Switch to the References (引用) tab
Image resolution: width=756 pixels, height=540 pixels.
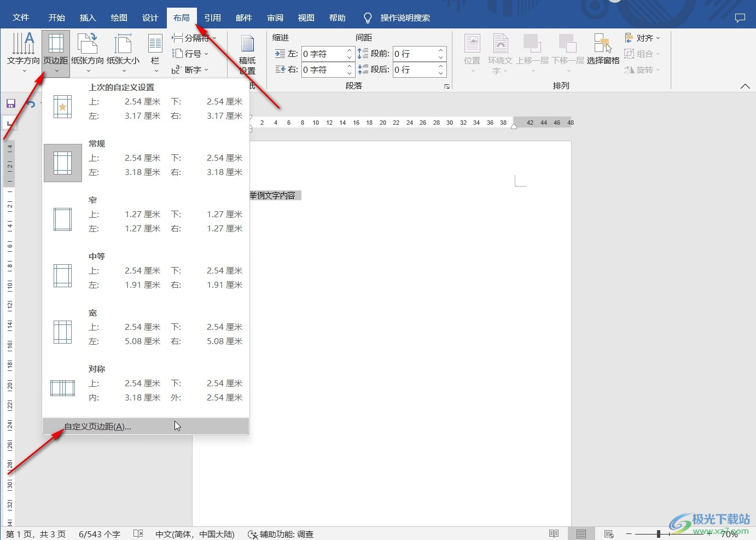pyautogui.click(x=212, y=18)
